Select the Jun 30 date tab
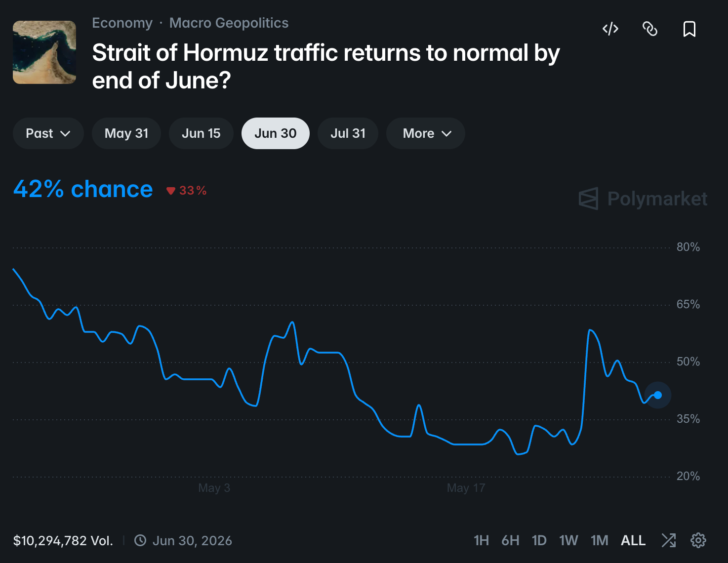This screenshot has width=728, height=563. tap(276, 133)
